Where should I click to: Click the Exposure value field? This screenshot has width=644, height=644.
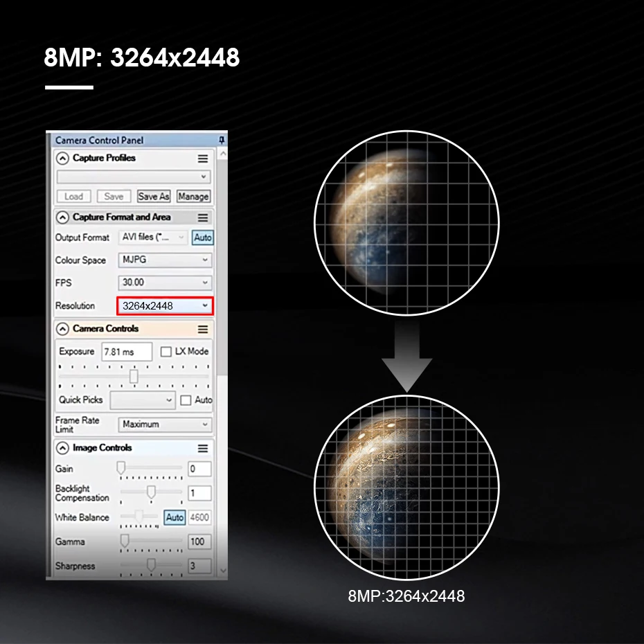pyautogui.click(x=127, y=352)
